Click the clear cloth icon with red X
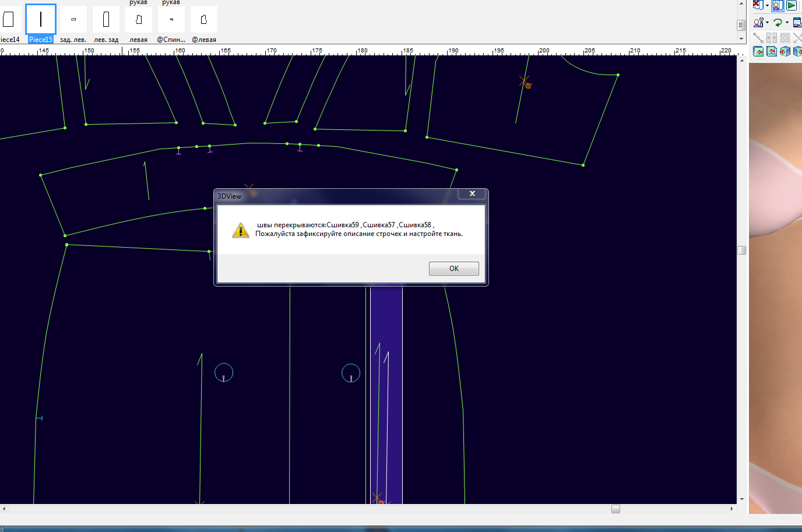 click(x=757, y=5)
